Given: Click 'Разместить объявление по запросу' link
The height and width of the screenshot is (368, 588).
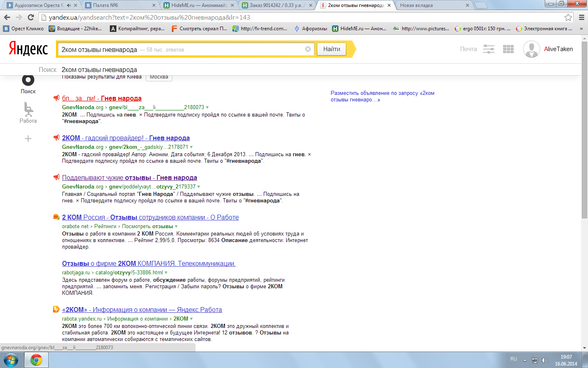Looking at the screenshot, I should click(x=383, y=96).
